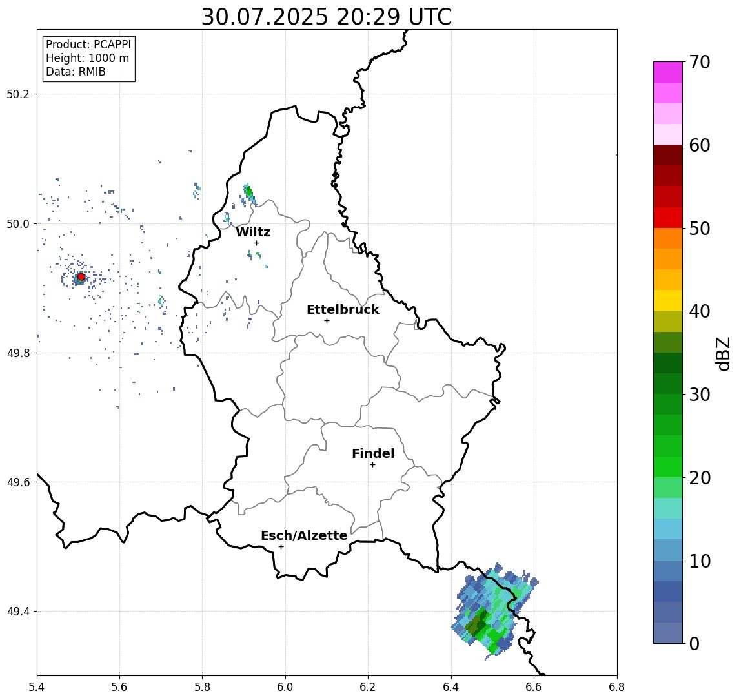
Task: Click the yellow colorbar swatch above 40
Action: click(668, 301)
